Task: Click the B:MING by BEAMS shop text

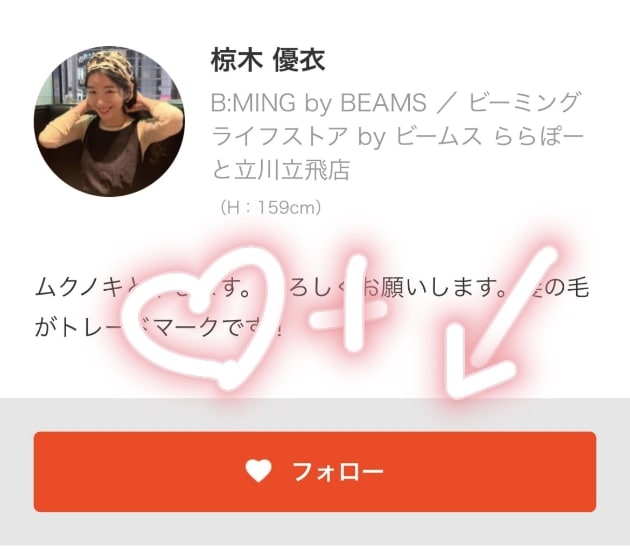Action: click(x=318, y=103)
